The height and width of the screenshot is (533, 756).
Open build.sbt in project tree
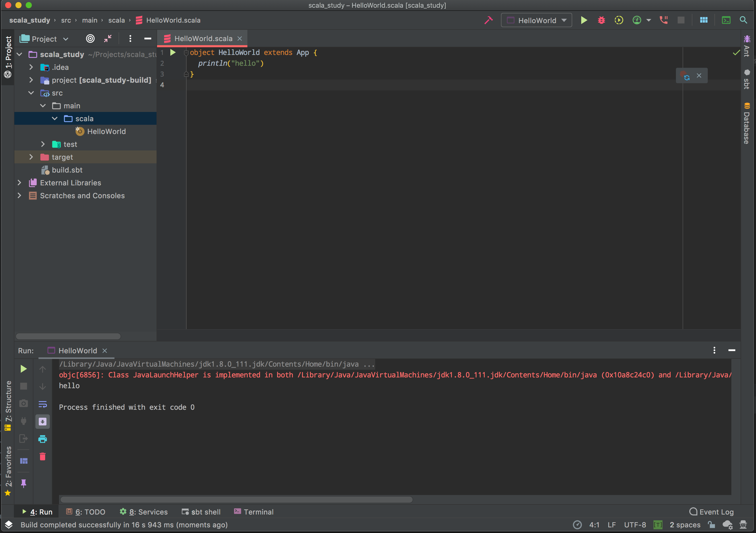point(67,170)
